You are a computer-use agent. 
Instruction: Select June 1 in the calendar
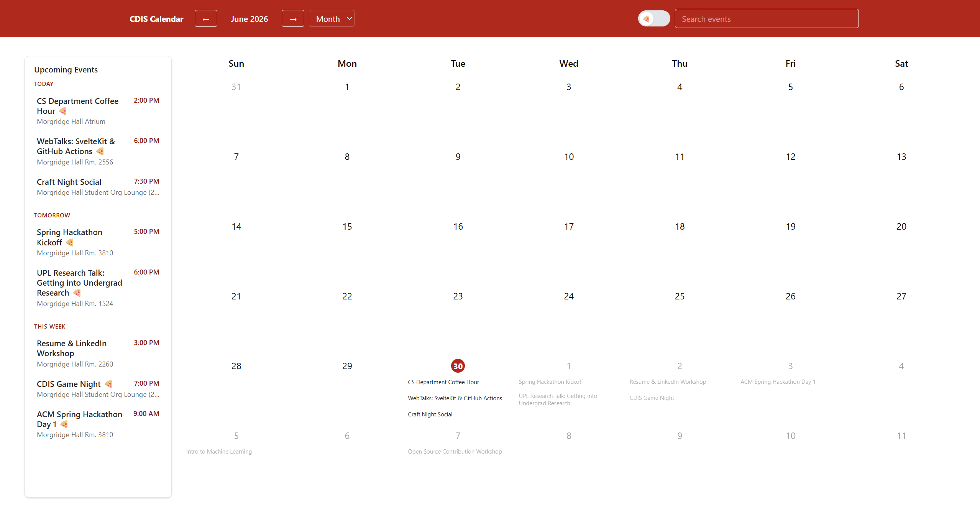click(347, 87)
